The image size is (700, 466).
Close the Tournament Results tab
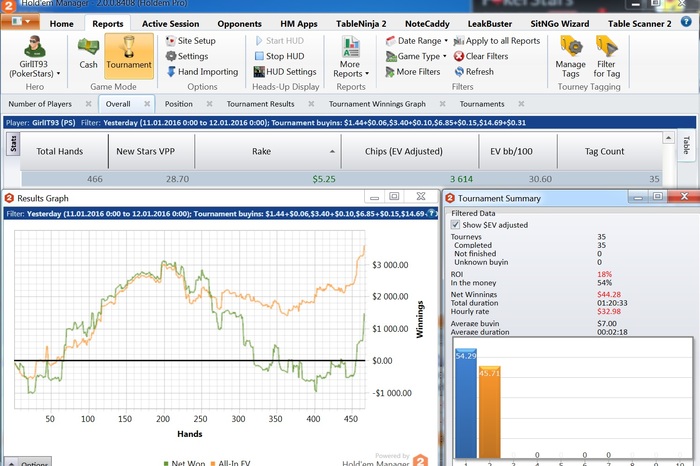311,104
